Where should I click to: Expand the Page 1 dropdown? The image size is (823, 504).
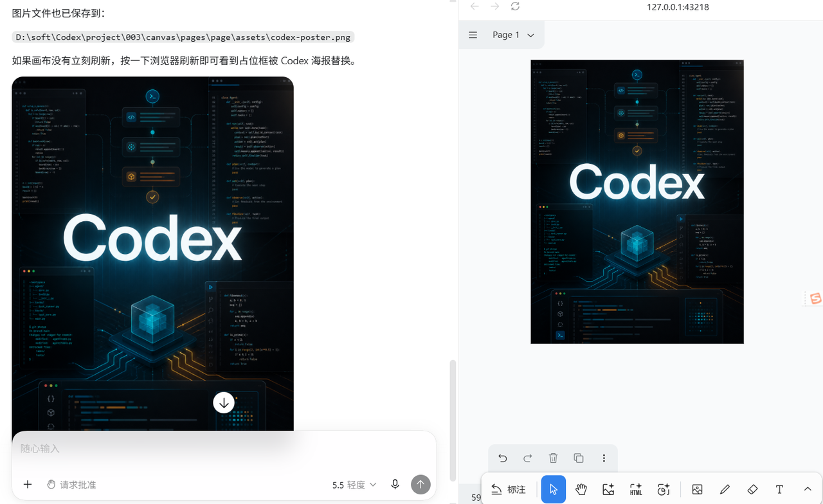click(514, 35)
